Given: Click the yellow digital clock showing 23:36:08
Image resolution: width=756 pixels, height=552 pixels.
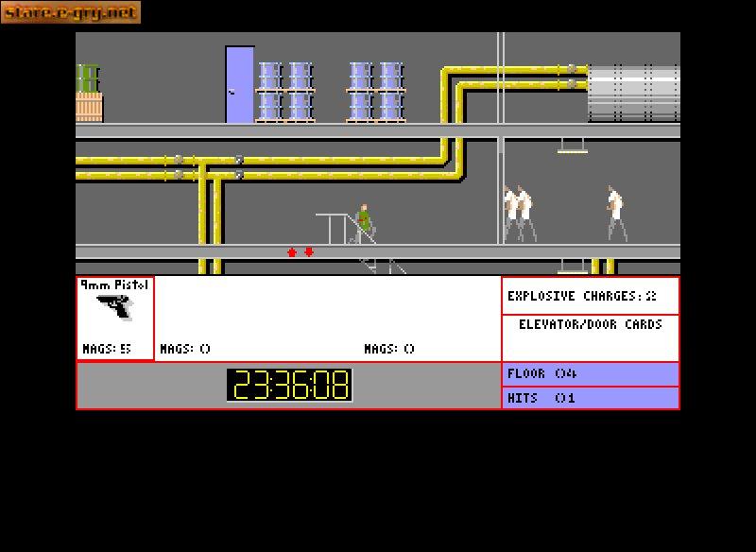Looking at the screenshot, I should [x=289, y=385].
